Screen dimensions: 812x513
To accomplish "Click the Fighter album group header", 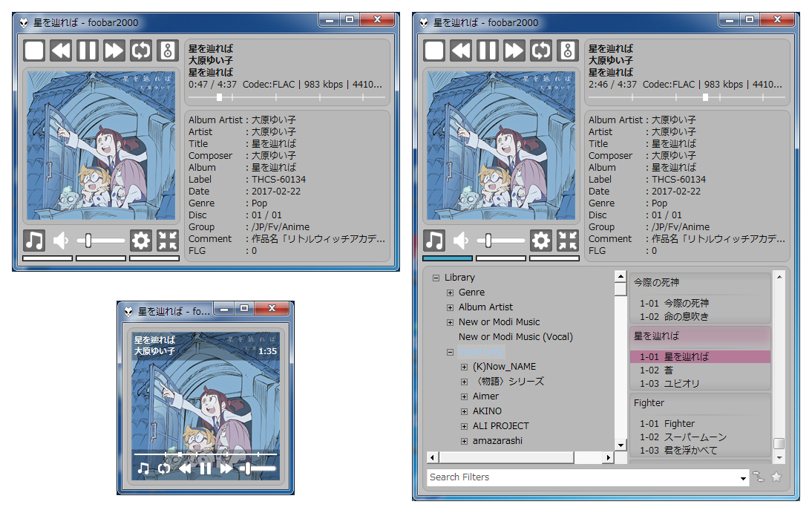I will 700,402.
